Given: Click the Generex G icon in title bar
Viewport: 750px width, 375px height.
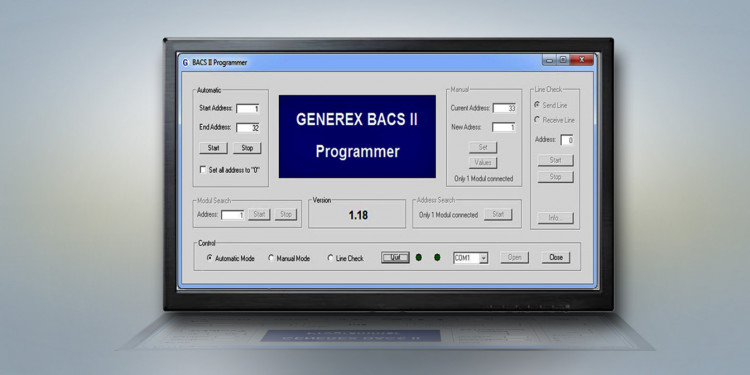Looking at the screenshot, I should click(x=185, y=63).
